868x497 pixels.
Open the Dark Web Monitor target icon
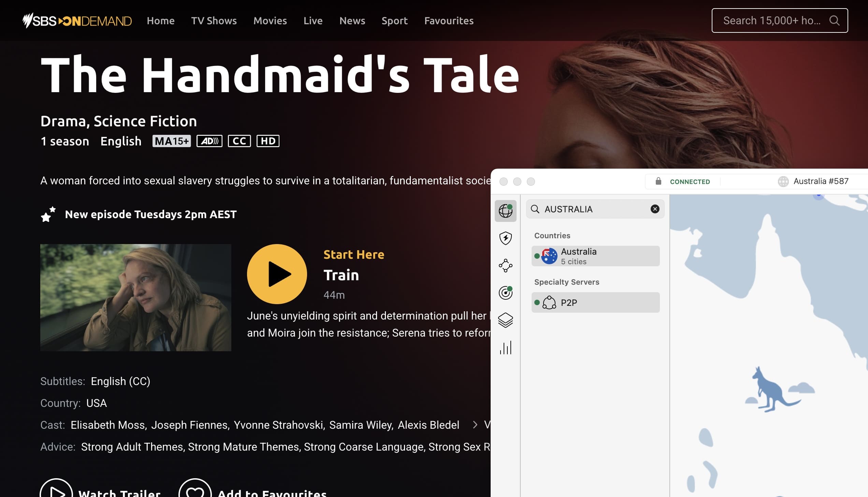point(505,293)
